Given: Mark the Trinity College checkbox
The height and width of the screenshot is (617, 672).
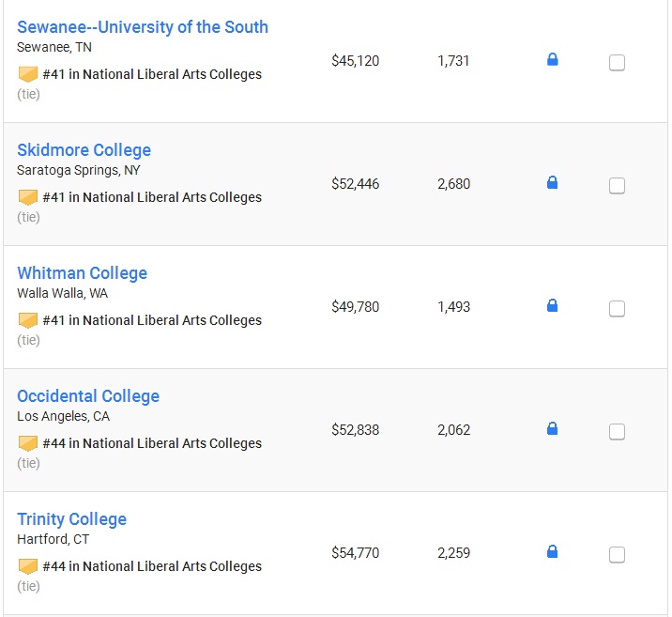Looking at the screenshot, I should 617,555.
